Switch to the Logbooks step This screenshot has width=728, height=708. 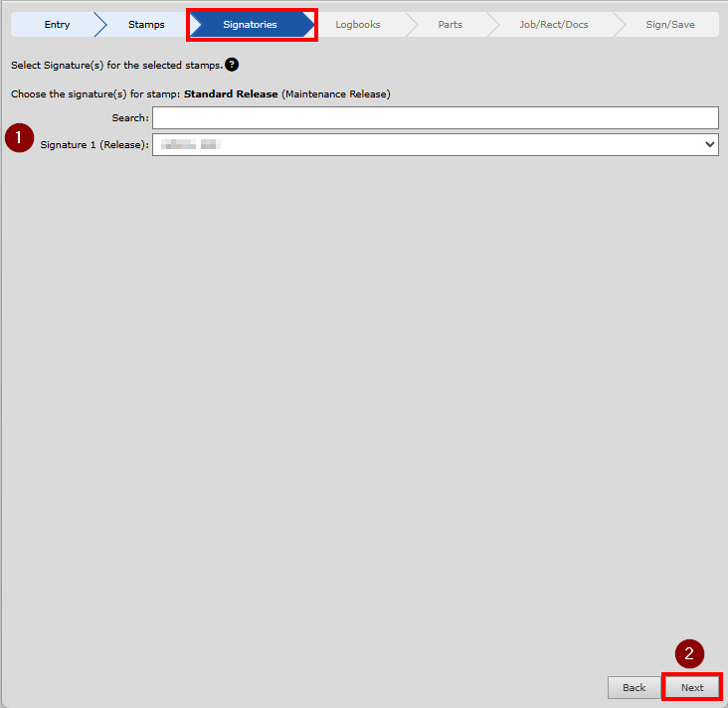point(357,25)
